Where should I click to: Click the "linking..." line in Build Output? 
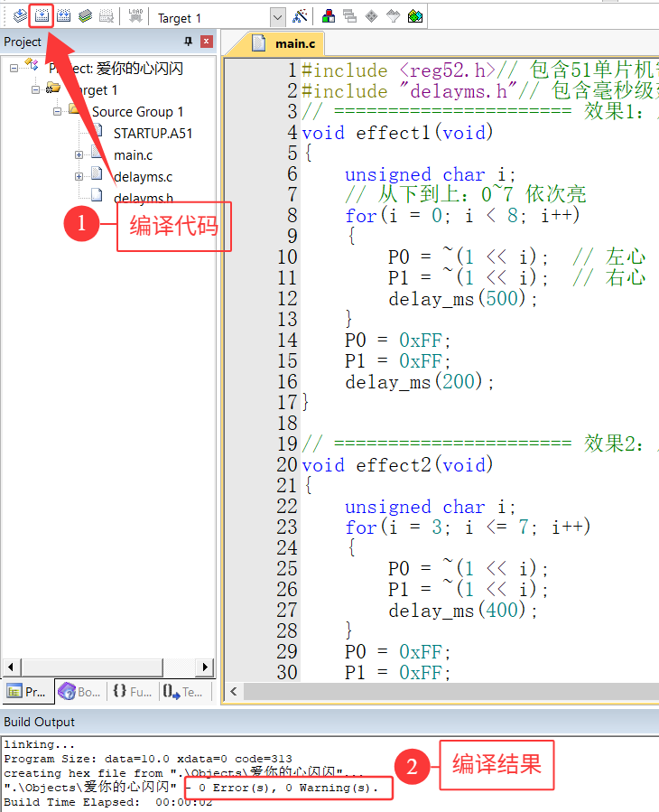tap(40, 744)
